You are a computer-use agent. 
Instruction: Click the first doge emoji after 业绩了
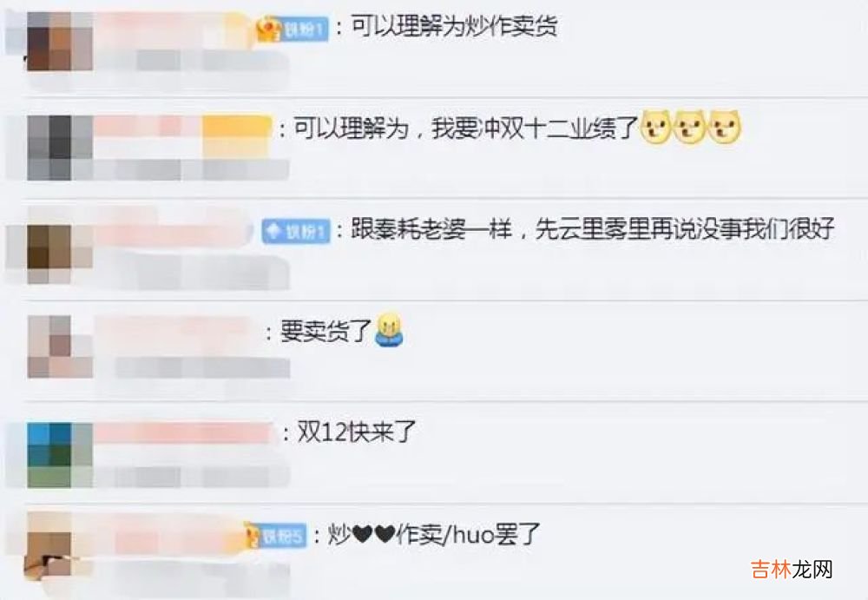[656, 128]
